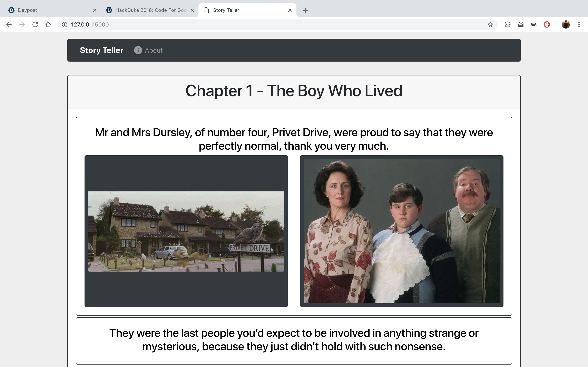Reload the current page

(x=35, y=24)
